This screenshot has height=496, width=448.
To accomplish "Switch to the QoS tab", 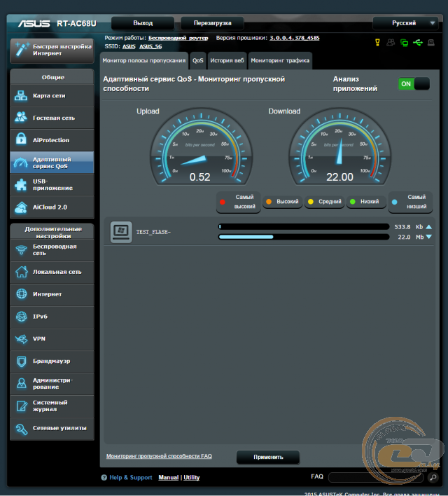I will pyautogui.click(x=198, y=60).
